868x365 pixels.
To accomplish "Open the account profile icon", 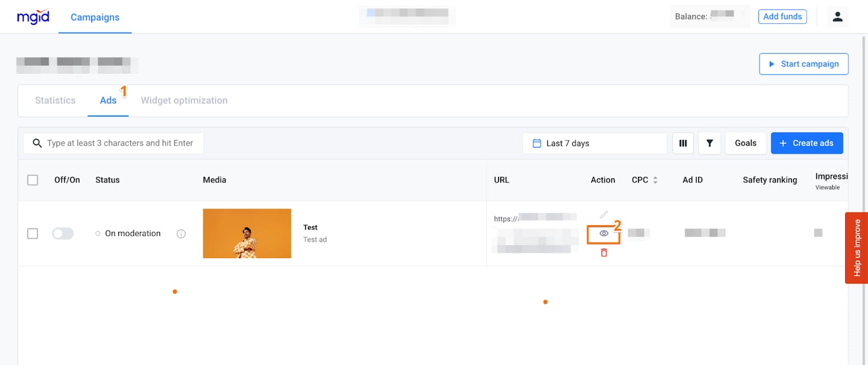I will (837, 16).
